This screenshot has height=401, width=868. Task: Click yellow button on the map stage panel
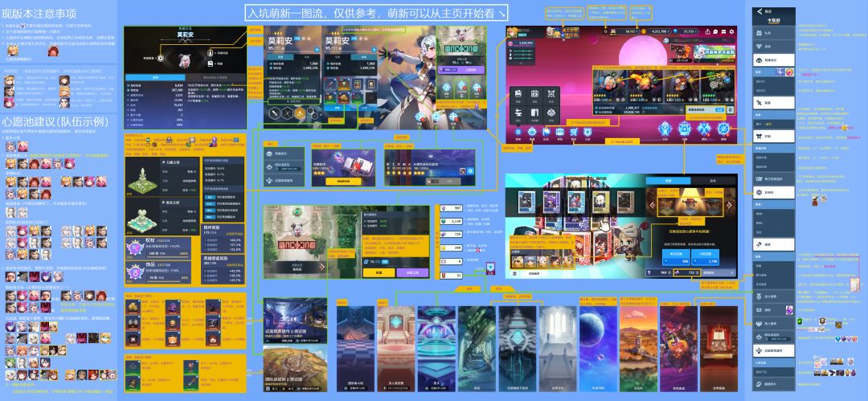click(379, 272)
